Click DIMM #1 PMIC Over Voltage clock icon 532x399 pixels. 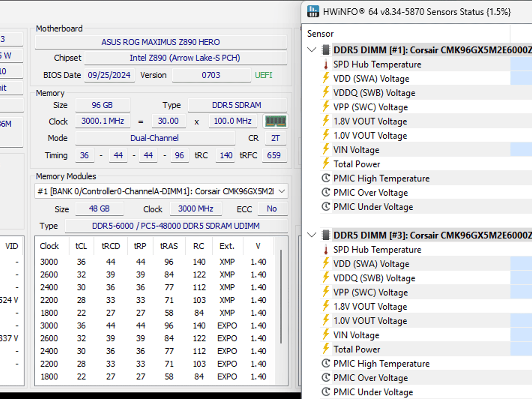[326, 192]
